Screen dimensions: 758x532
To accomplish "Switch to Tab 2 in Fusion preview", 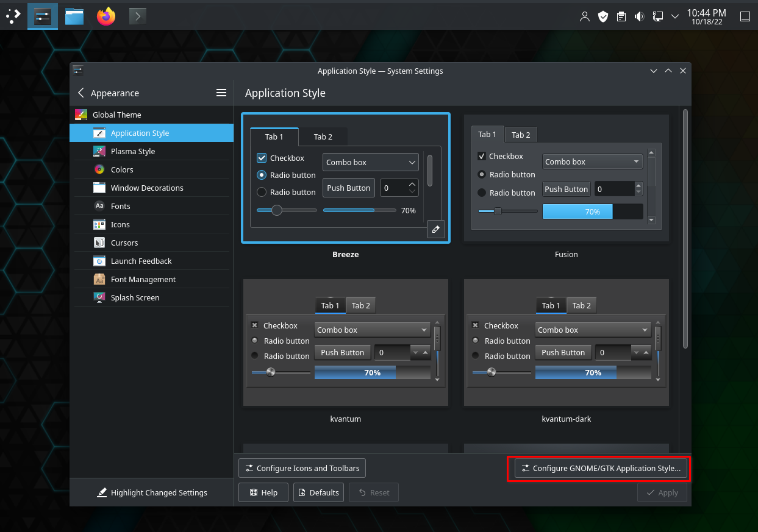I will [521, 135].
